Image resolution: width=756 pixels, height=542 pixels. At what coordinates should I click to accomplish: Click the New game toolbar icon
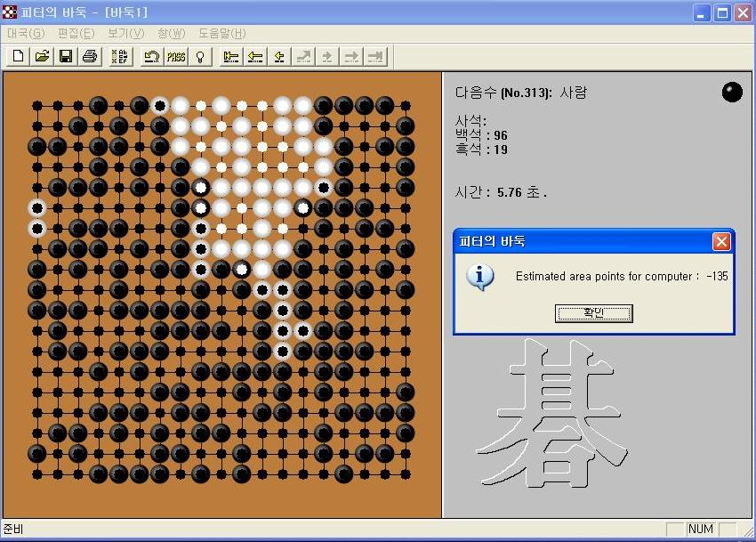click(18, 57)
